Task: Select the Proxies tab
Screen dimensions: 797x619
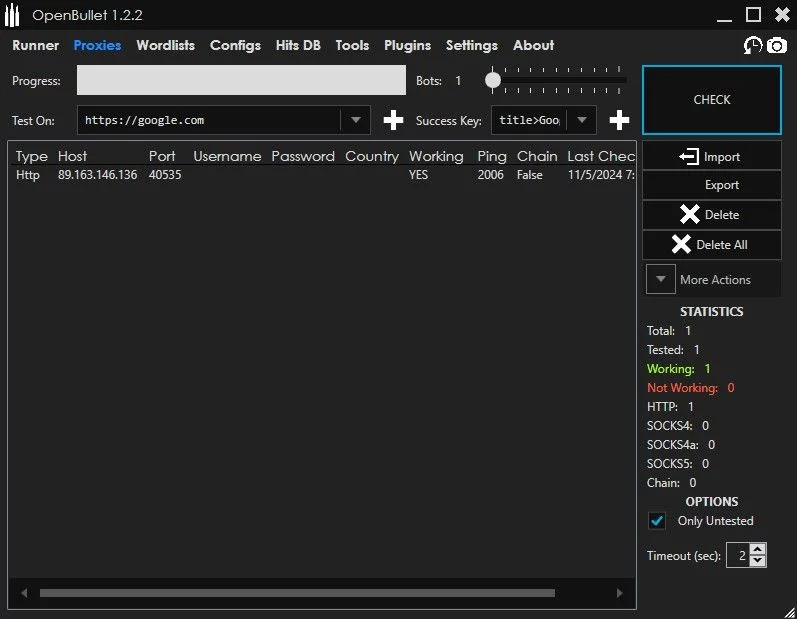Action: pos(98,46)
